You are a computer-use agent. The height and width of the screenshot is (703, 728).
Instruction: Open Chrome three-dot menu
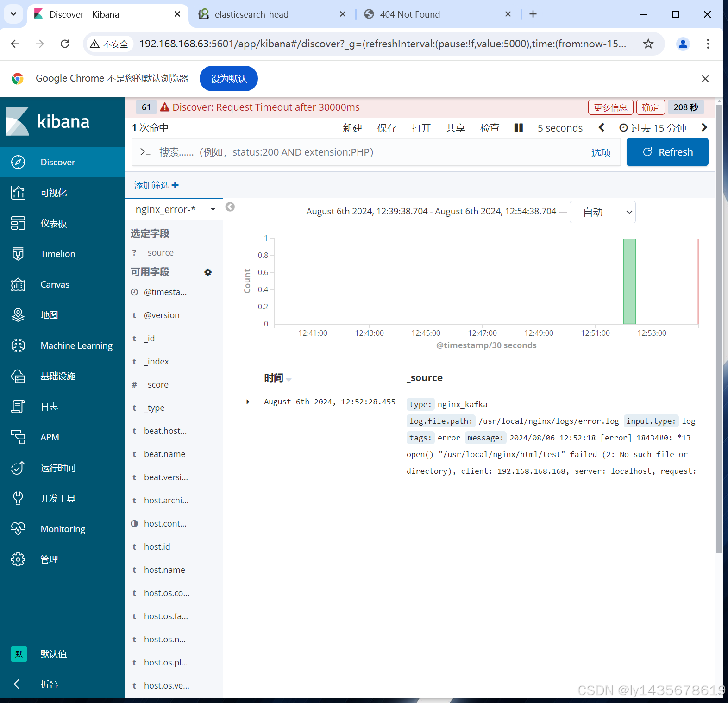(x=708, y=44)
